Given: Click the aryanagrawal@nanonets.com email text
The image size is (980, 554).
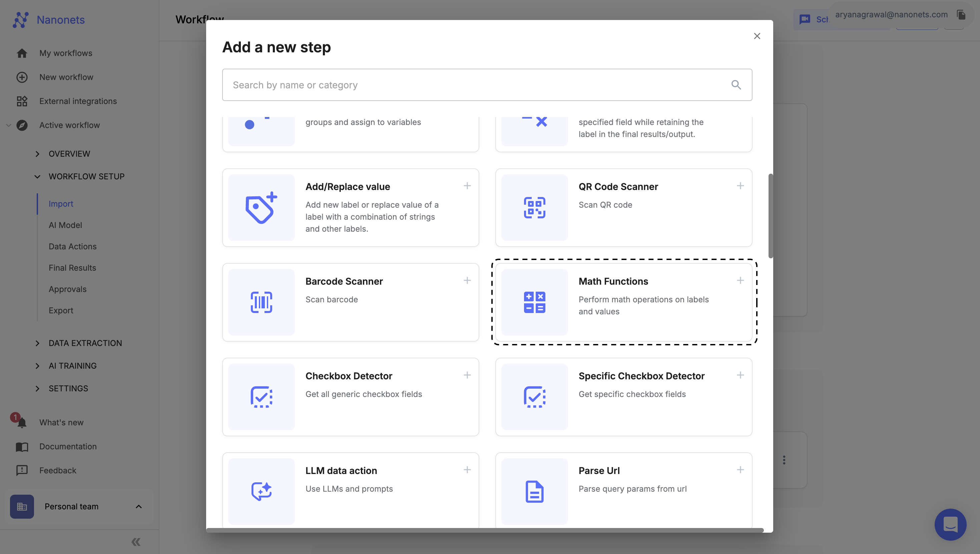Looking at the screenshot, I should [891, 14].
